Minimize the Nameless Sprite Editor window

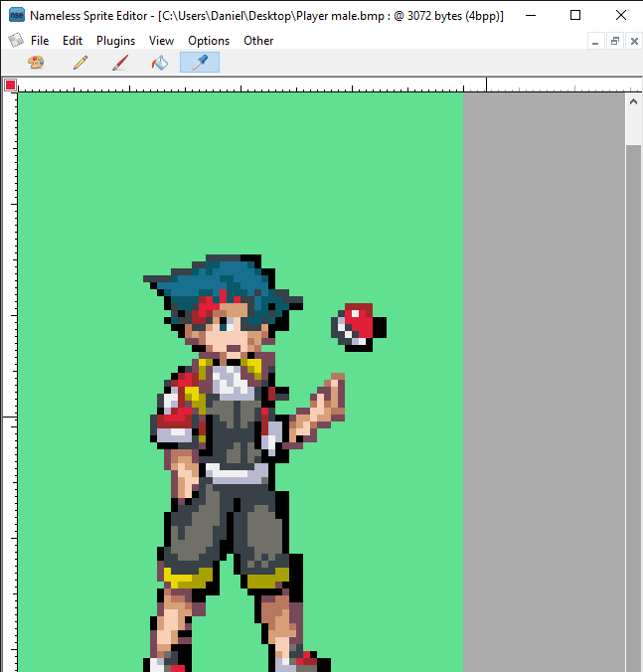(x=531, y=16)
